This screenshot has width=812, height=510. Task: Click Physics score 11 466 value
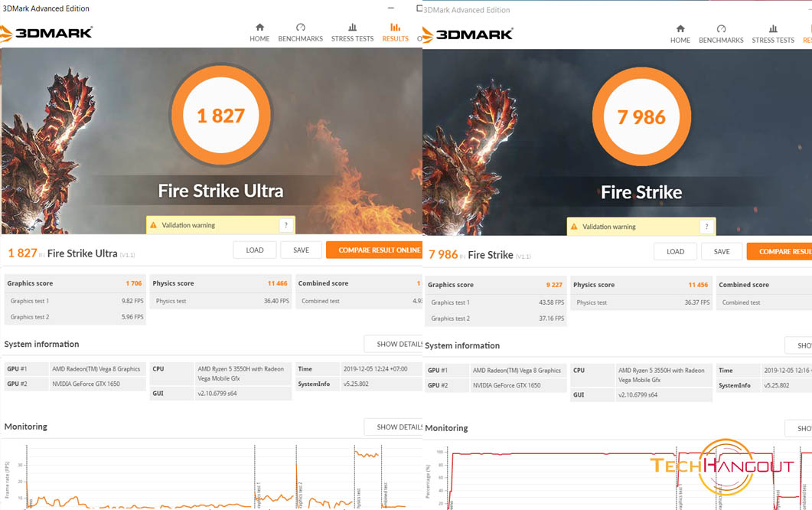coord(278,283)
